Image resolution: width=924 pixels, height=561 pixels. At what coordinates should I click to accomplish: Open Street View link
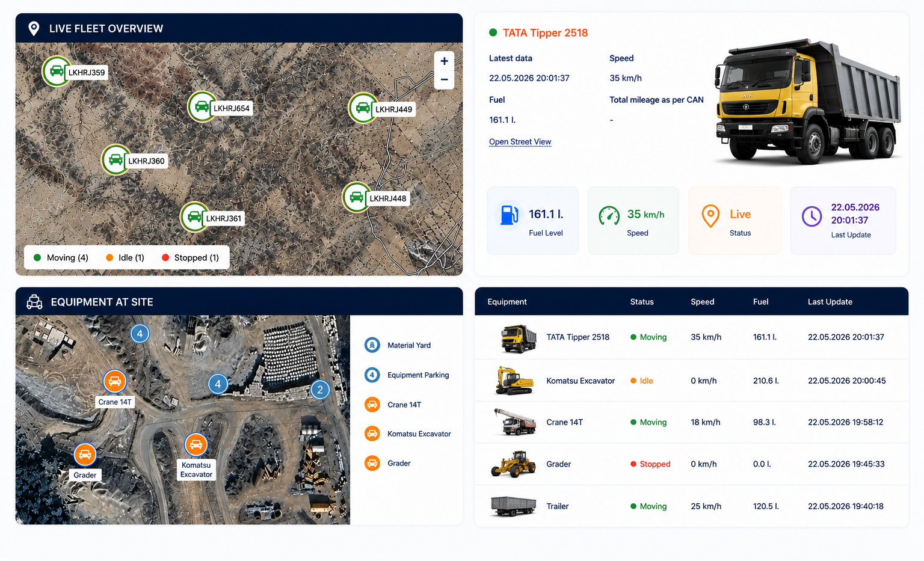point(520,142)
